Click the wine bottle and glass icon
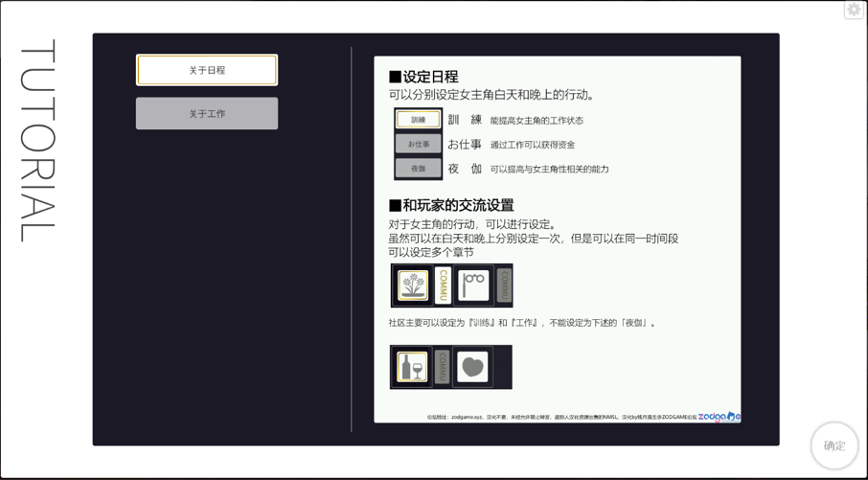This screenshot has height=480, width=868. coord(412,367)
